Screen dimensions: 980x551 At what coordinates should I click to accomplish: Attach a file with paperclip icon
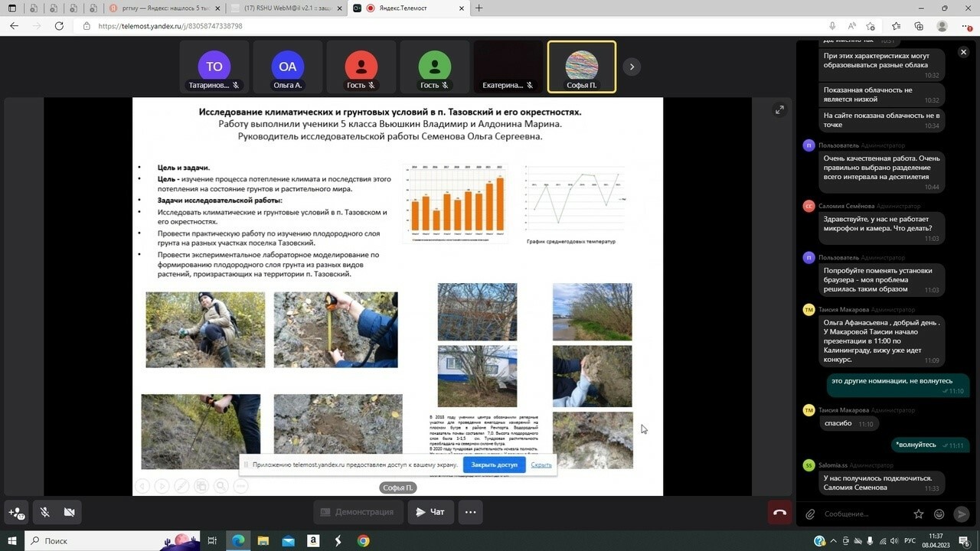tap(809, 514)
